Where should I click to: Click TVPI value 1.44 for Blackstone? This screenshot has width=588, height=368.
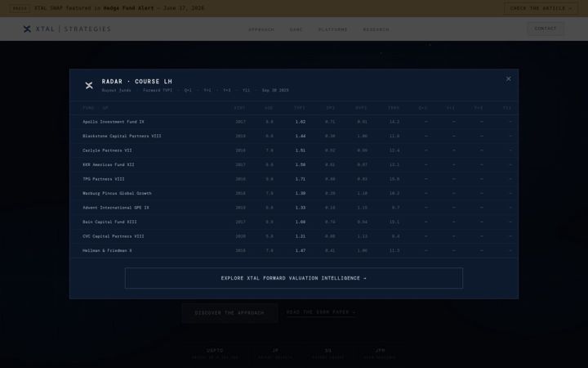301,136
